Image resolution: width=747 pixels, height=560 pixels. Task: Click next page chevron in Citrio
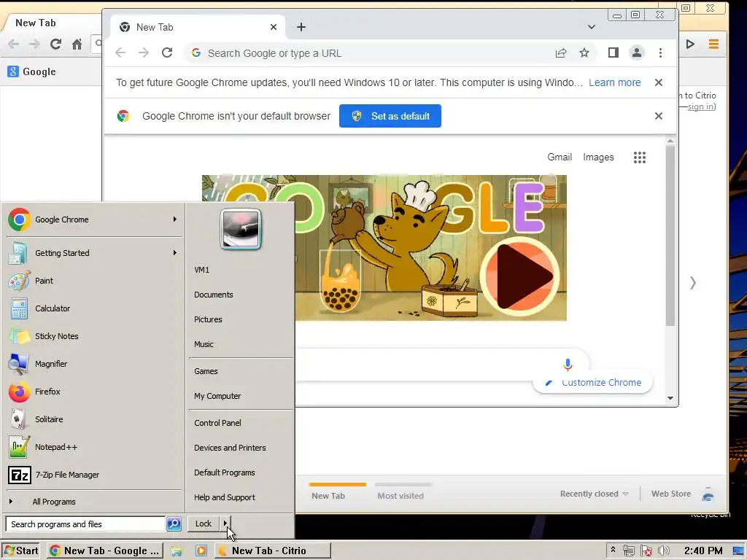coord(693,283)
